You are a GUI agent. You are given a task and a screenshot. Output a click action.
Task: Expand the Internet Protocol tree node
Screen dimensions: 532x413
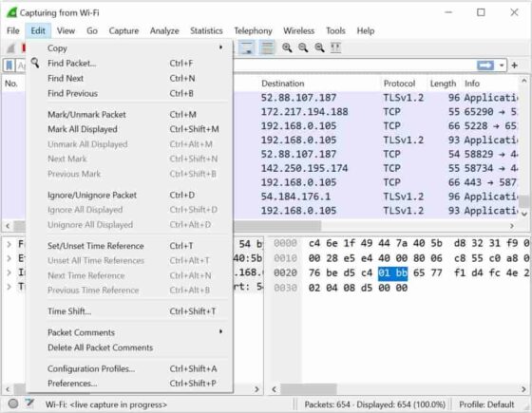click(x=9, y=272)
